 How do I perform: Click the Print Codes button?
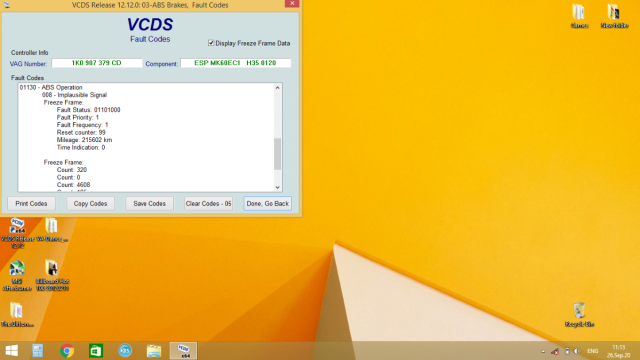pos(31,203)
